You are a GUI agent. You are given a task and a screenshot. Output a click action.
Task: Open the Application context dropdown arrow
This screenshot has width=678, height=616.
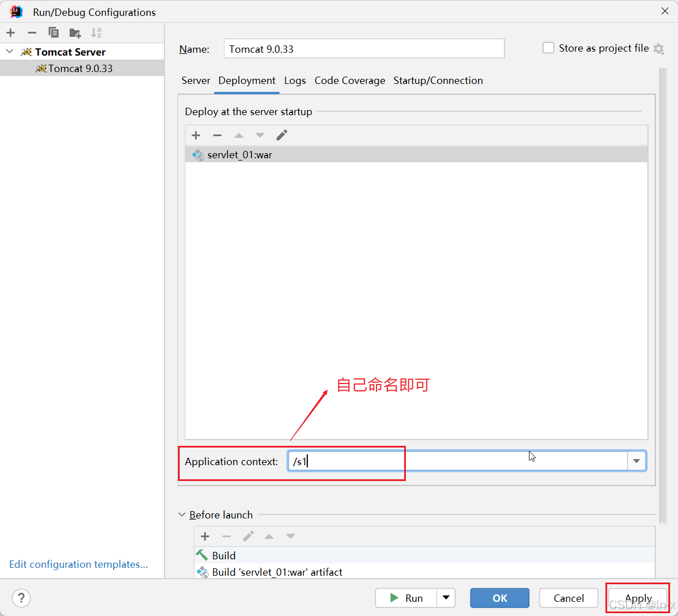(637, 461)
